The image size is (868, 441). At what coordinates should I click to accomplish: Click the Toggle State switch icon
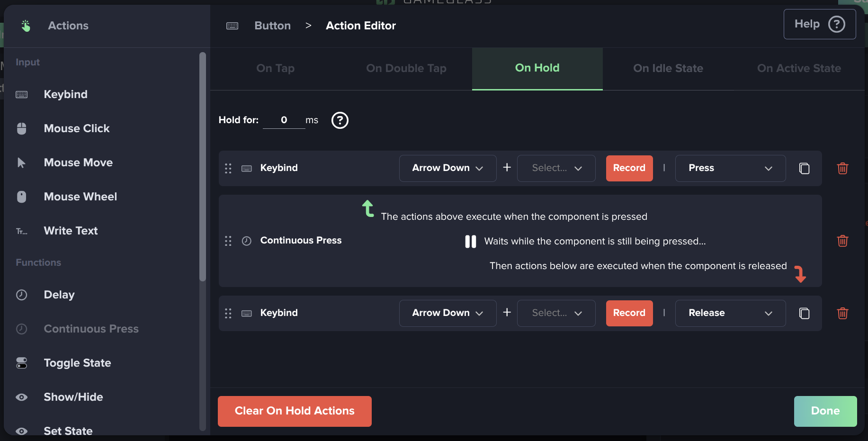pyautogui.click(x=21, y=363)
